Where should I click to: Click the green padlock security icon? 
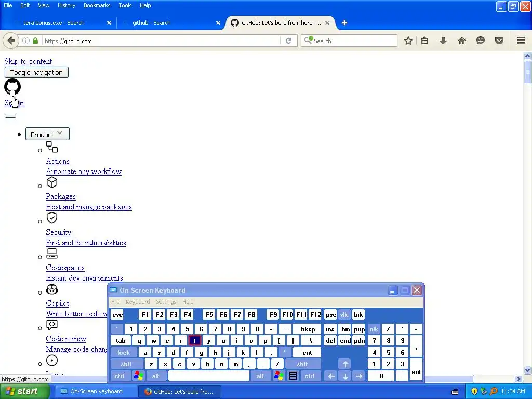[x=35, y=41]
